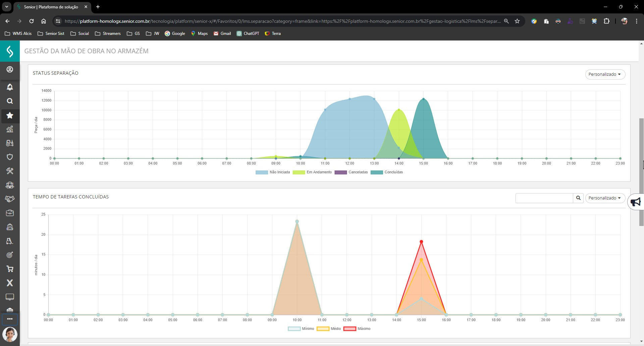
Task: Click the purple flask extension icon
Action: coord(570,21)
